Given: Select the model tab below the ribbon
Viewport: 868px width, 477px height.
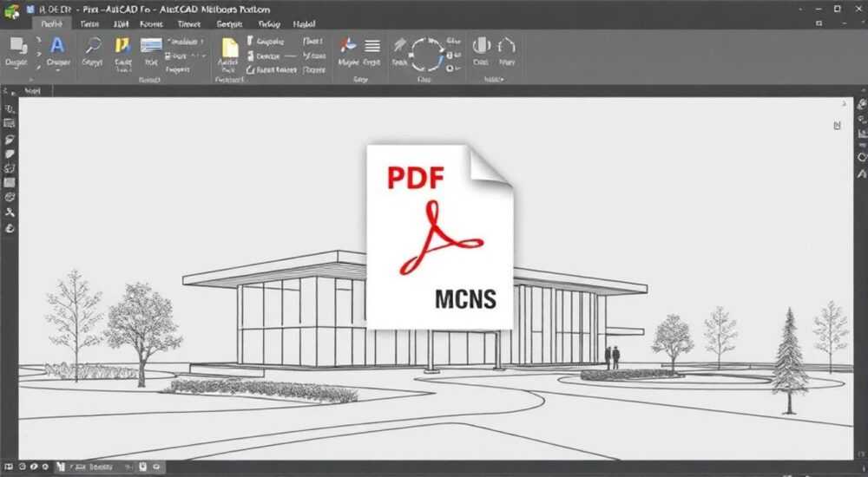Looking at the screenshot, I should 33,91.
